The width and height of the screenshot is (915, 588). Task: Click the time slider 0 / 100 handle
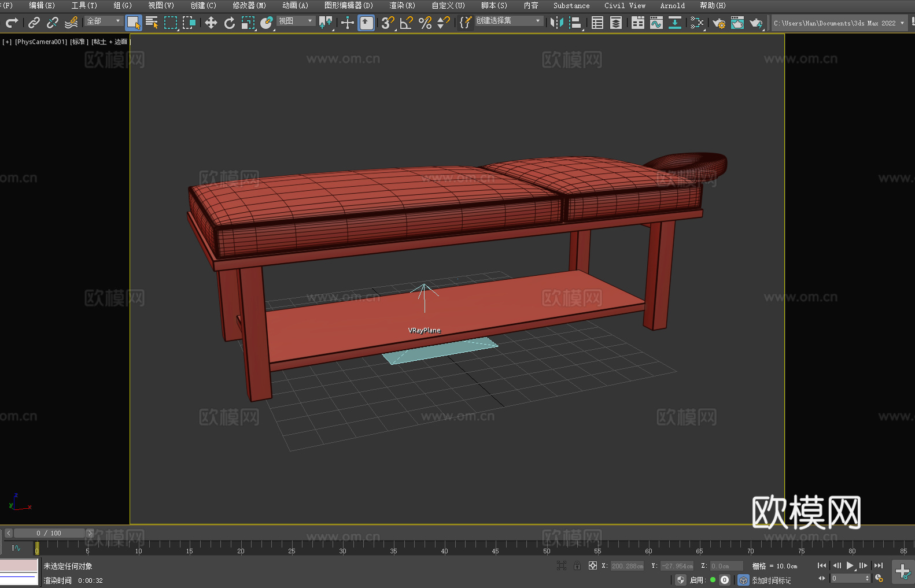(x=49, y=533)
